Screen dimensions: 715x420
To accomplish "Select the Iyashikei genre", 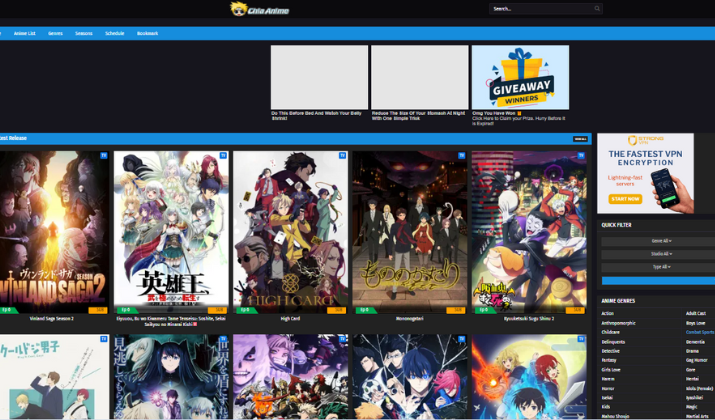I will coord(694,398).
